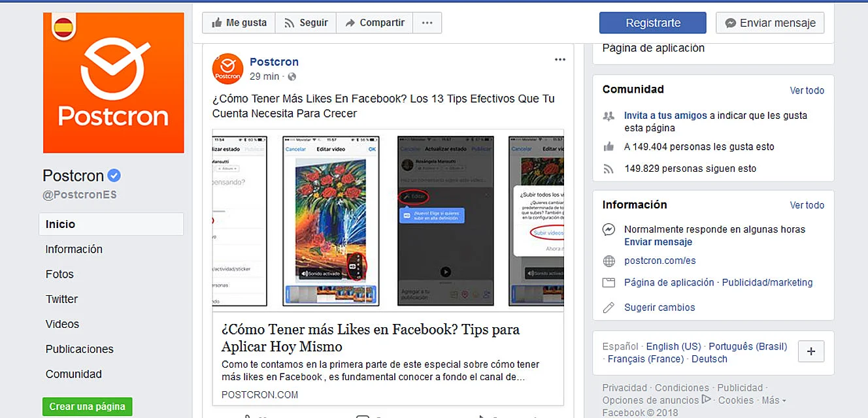Open the Compartir share options
The image size is (868, 418).
point(375,23)
